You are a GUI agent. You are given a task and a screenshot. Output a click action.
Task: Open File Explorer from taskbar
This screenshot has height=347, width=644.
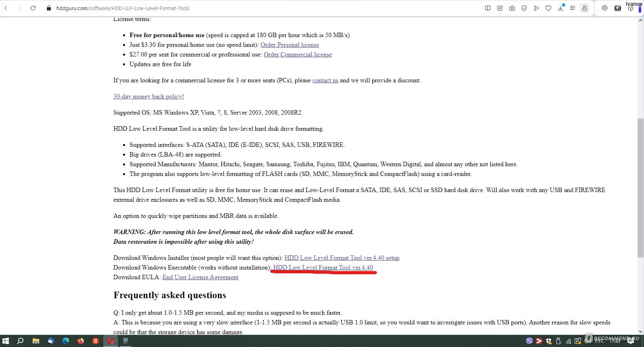point(36,341)
